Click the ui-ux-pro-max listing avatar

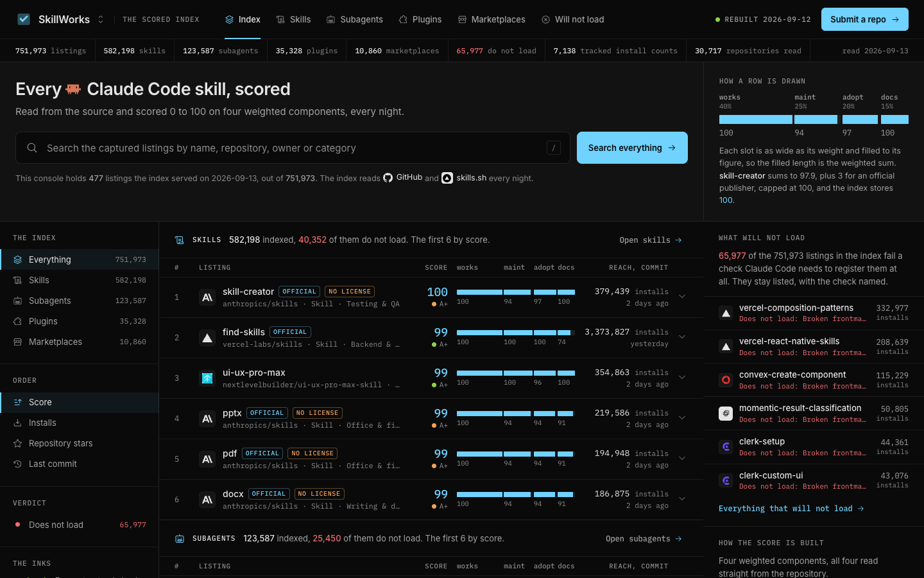tap(207, 378)
